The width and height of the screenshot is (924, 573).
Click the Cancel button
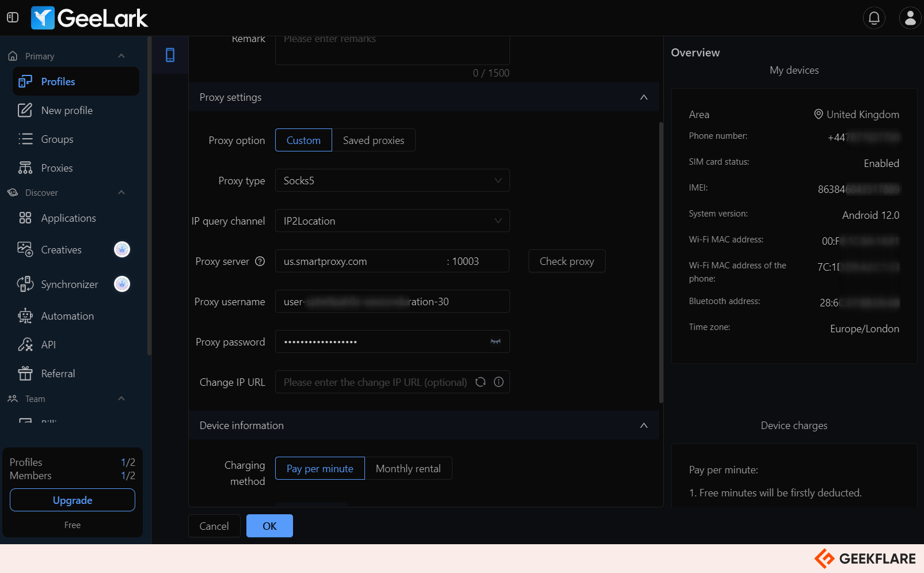click(x=214, y=526)
